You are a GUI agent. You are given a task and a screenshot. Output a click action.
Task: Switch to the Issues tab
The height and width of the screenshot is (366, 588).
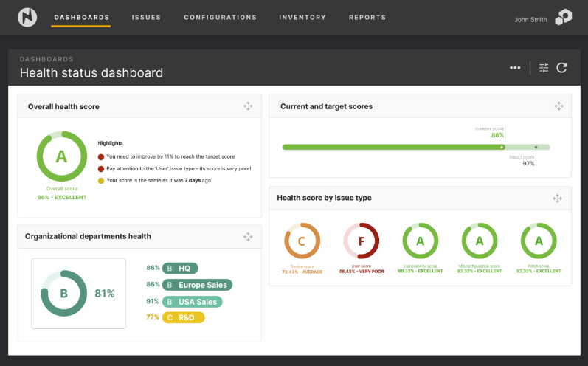146,17
